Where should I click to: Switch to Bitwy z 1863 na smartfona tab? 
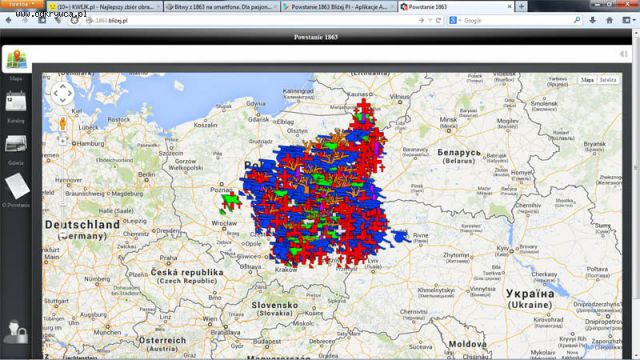(x=222, y=7)
